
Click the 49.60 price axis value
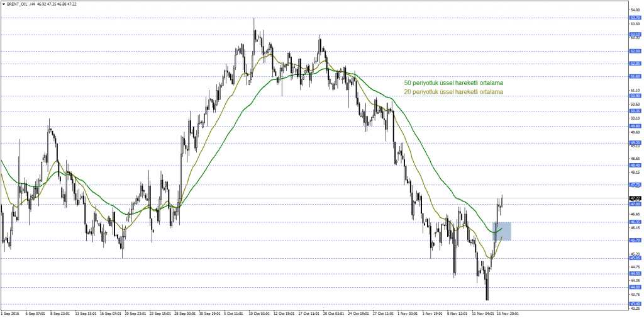[635, 132]
